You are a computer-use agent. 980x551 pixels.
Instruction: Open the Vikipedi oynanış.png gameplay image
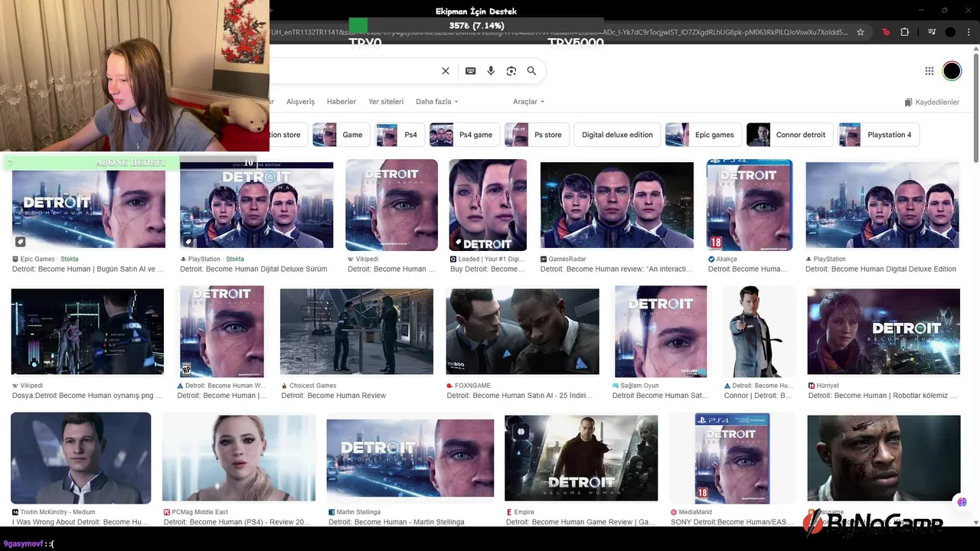coord(87,331)
